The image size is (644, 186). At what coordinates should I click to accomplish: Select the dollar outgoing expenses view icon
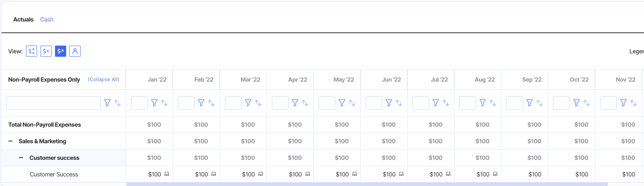[60, 51]
